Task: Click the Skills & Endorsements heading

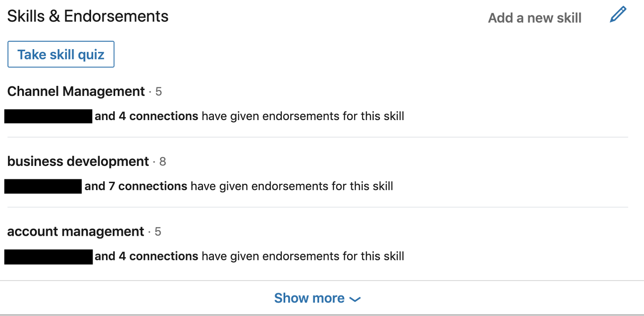Action: click(88, 16)
